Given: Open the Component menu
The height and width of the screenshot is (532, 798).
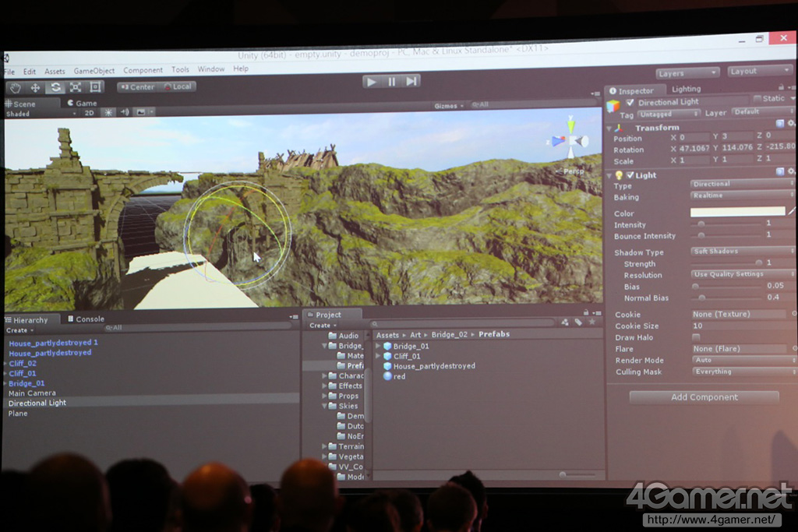Looking at the screenshot, I should [x=143, y=70].
